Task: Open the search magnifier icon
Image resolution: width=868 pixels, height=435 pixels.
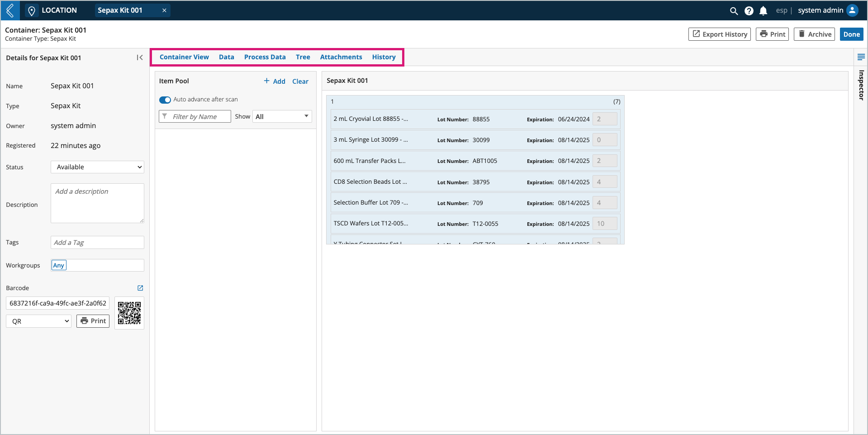Action: [734, 11]
